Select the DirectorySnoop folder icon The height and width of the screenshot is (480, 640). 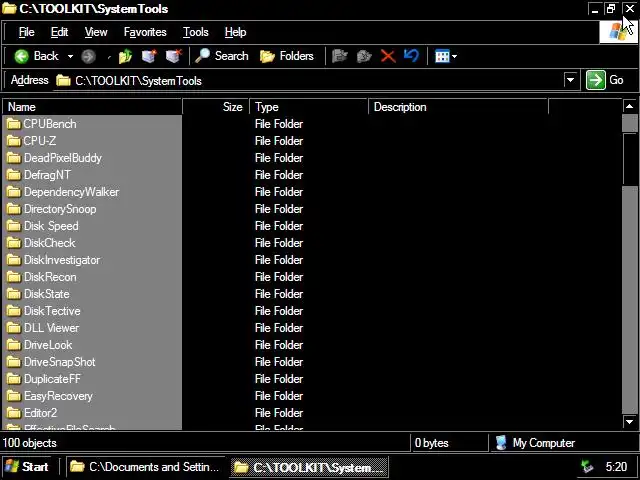click(x=13, y=209)
